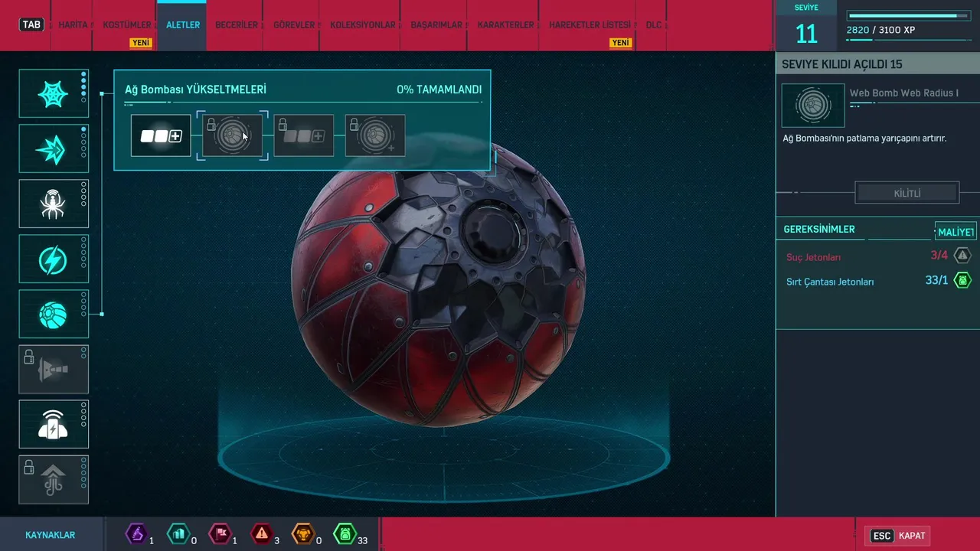The image size is (980, 551).
Task: Click the orange Challenge token resource icon
Action: [x=304, y=533]
